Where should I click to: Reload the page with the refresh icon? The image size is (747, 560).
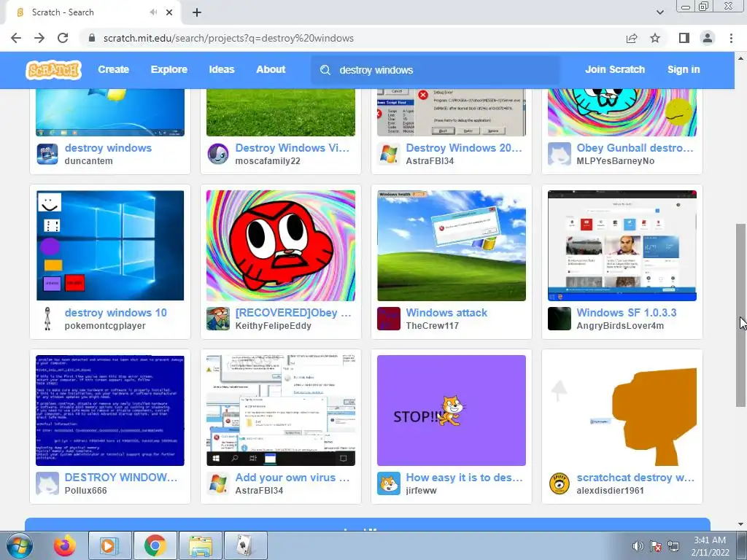63,38
